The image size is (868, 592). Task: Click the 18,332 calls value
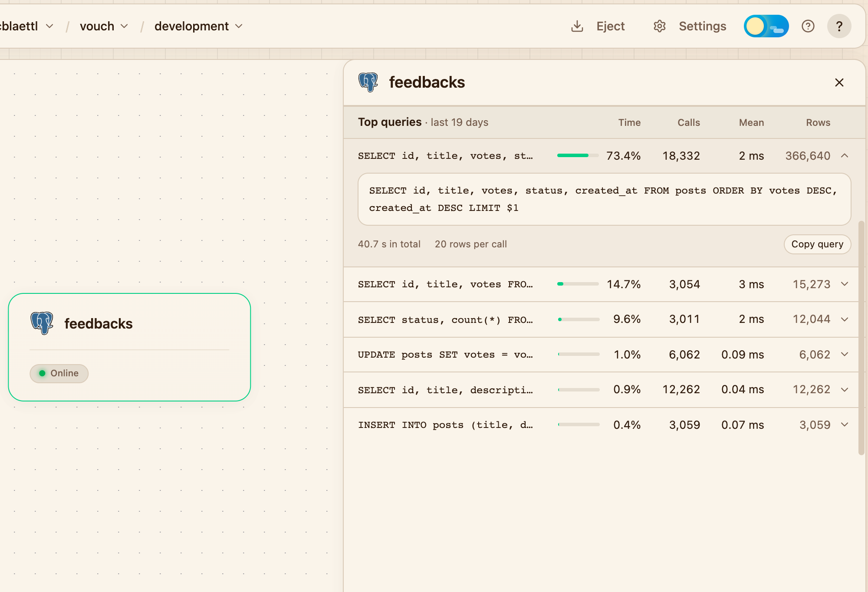681,156
